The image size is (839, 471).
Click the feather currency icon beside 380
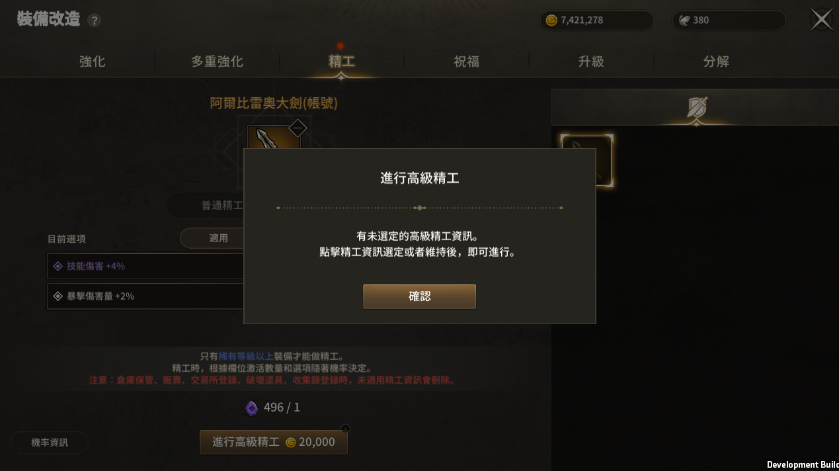[684, 20]
